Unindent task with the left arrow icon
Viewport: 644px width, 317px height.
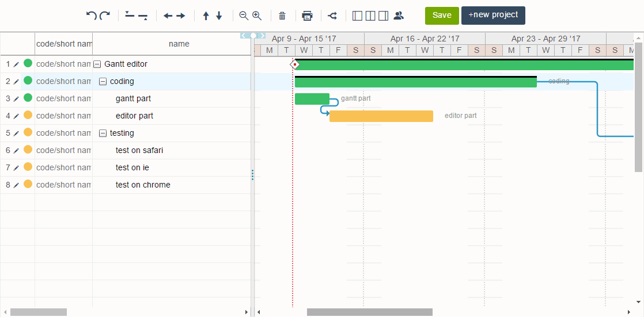pos(168,16)
